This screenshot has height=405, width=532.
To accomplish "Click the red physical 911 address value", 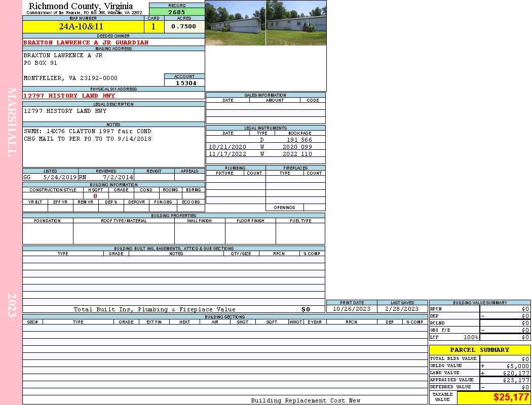I will [69, 96].
